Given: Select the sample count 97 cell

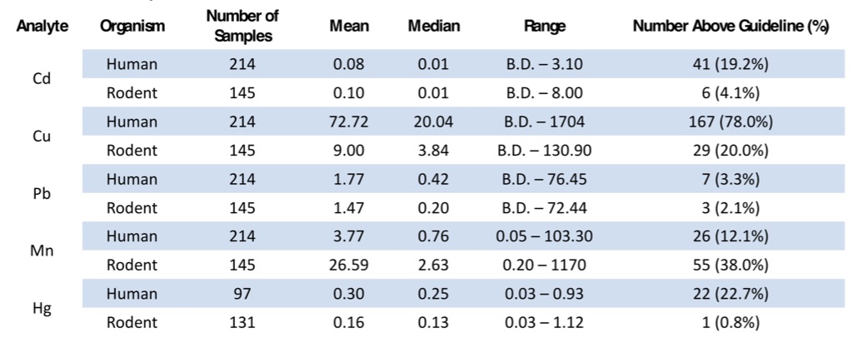Looking at the screenshot, I should click(242, 295).
